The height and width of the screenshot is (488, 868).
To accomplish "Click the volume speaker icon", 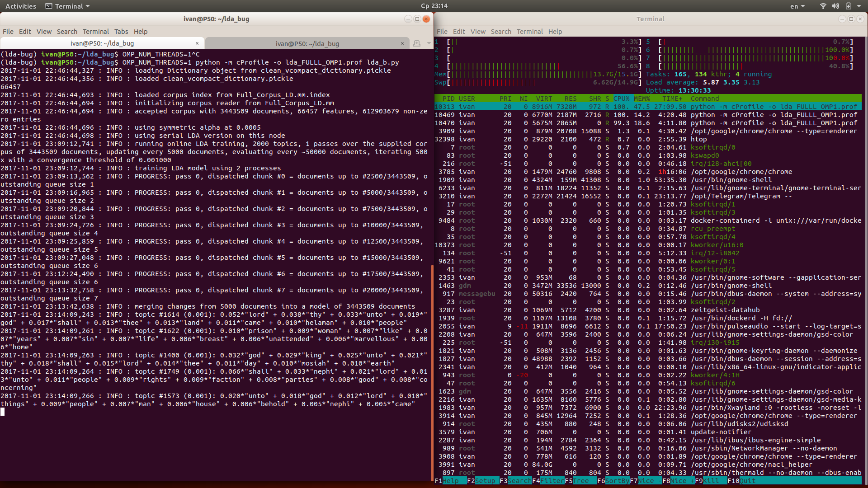I will [x=835, y=6].
